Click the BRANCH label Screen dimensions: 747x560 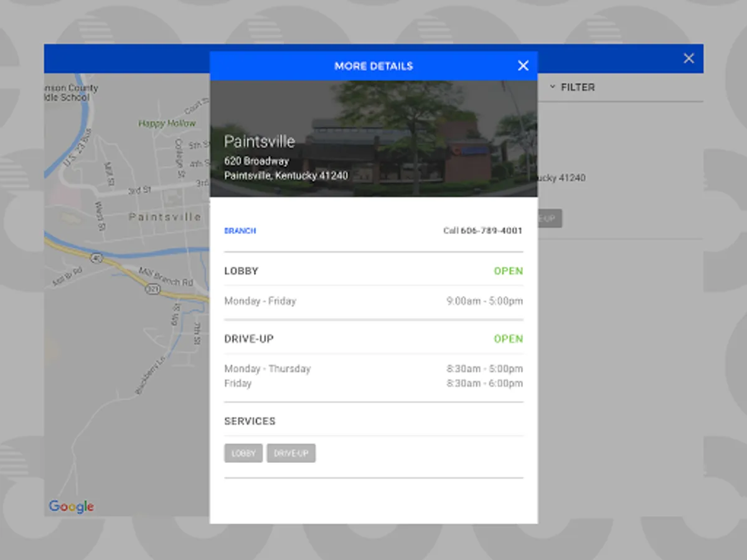tap(240, 231)
